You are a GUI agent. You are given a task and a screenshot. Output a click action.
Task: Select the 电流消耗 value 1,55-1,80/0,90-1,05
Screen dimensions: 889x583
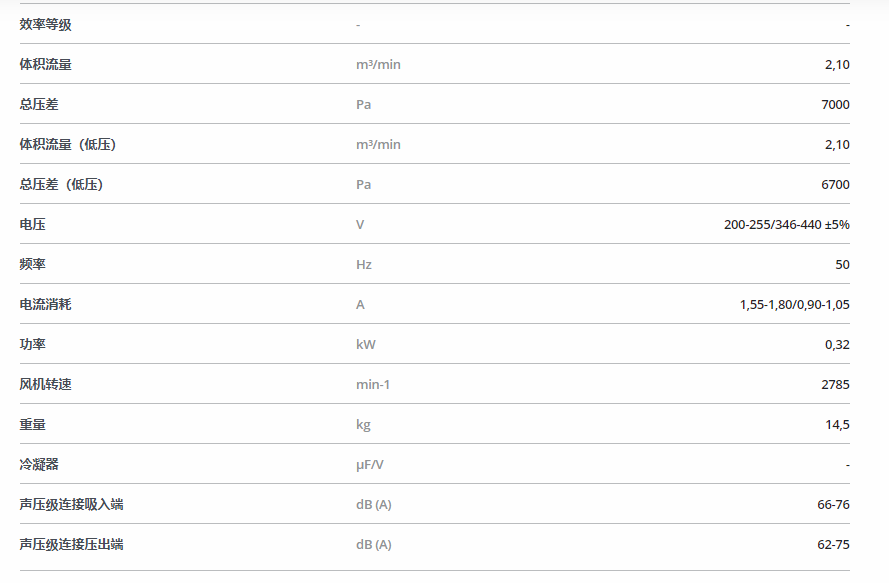[x=794, y=305]
